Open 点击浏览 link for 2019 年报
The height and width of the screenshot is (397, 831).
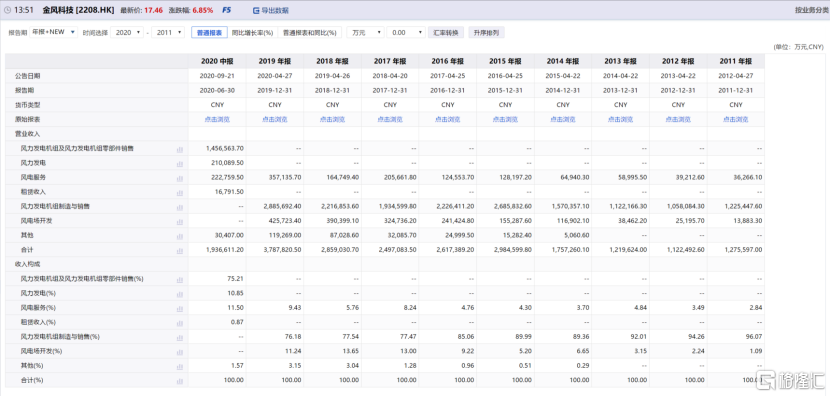tap(275, 120)
